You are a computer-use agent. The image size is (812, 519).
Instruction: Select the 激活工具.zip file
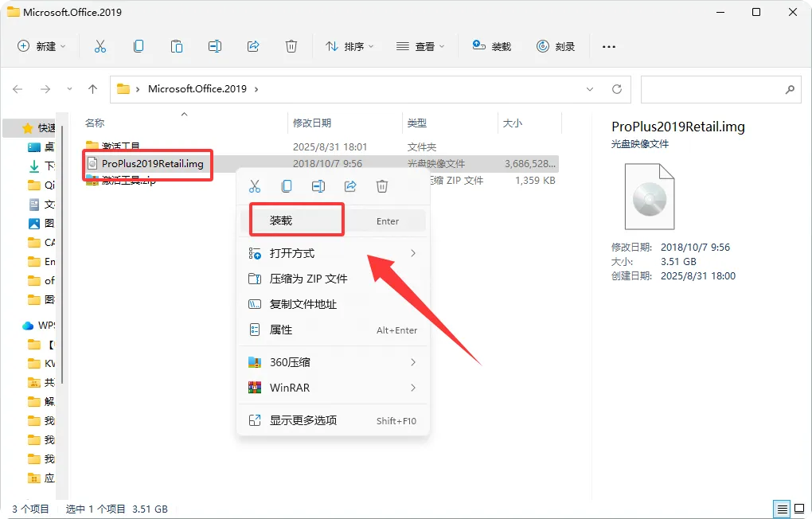[128, 180]
